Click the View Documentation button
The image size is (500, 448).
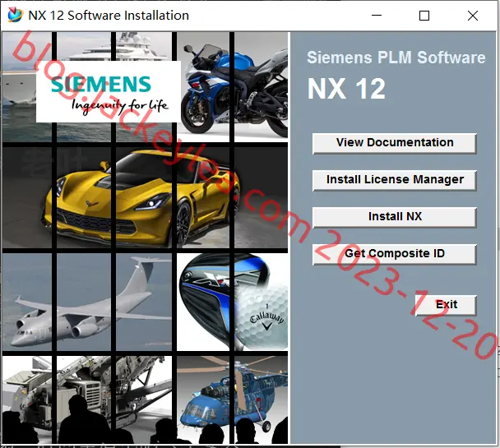tap(395, 143)
